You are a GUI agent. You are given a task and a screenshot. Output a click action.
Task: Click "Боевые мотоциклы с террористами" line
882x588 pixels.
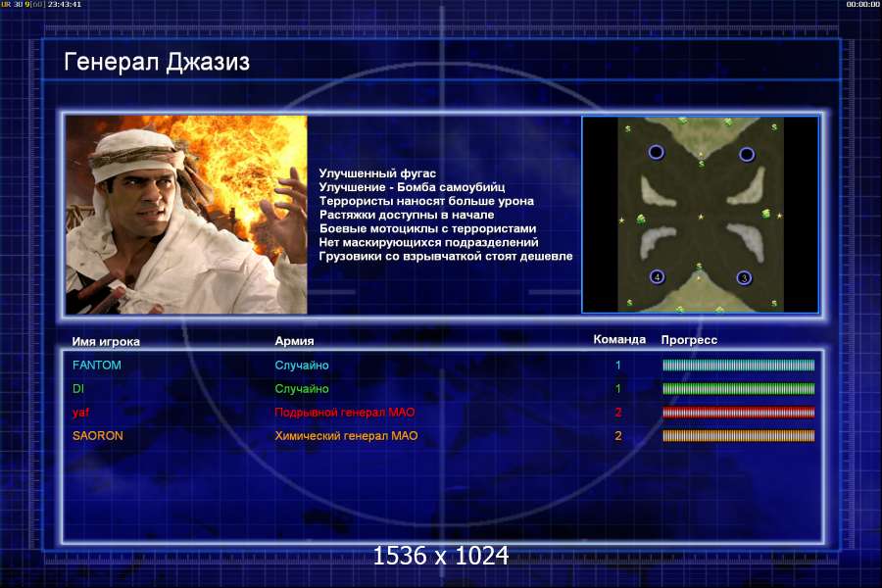click(x=427, y=228)
